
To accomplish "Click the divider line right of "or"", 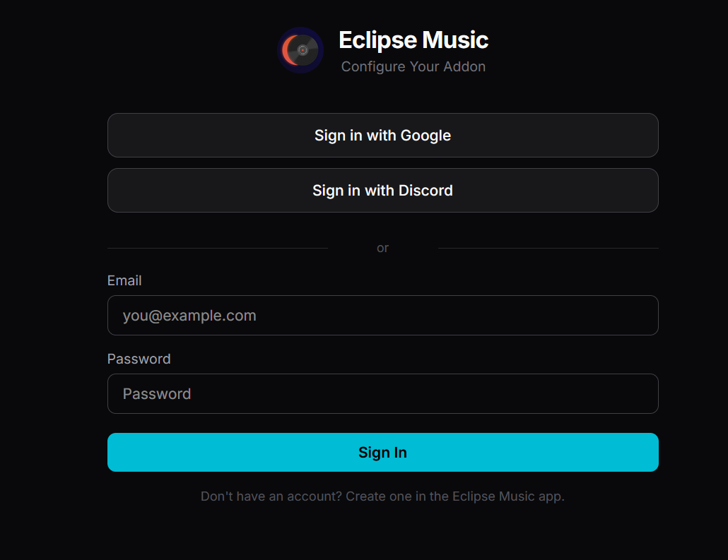I will click(x=548, y=248).
